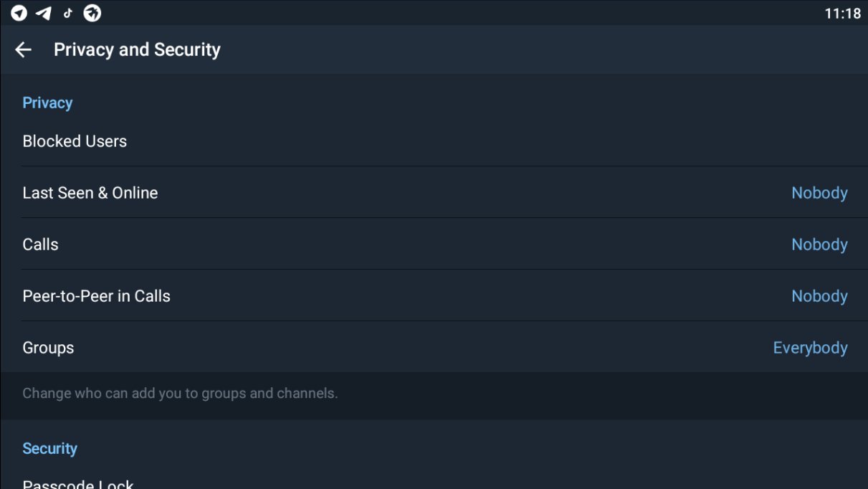Image resolution: width=868 pixels, height=489 pixels.
Task: Tap the TikTok notification icon
Action: [68, 13]
